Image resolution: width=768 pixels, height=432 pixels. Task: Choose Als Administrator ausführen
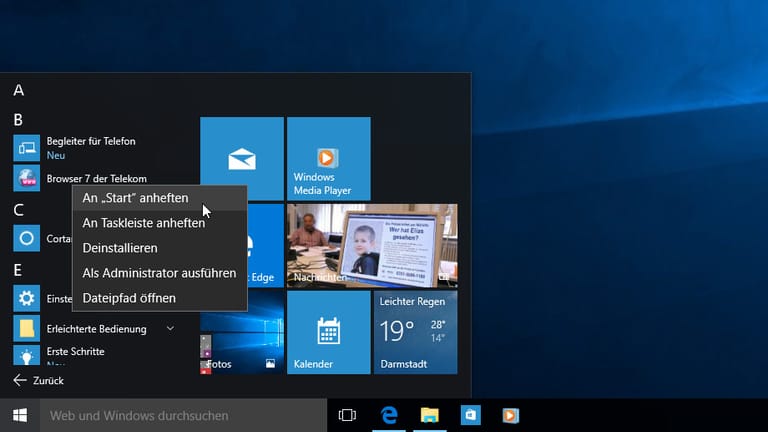160,273
